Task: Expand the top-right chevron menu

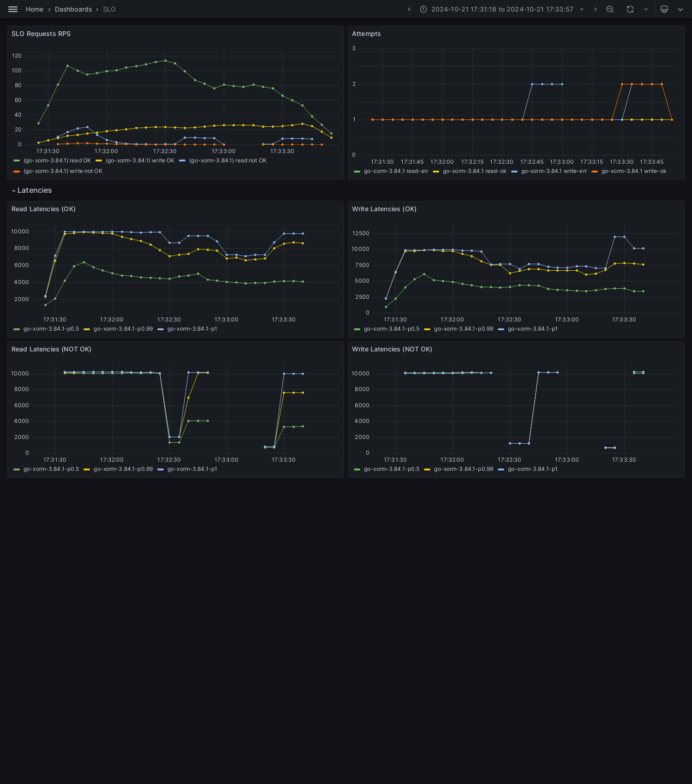Action: (680, 9)
